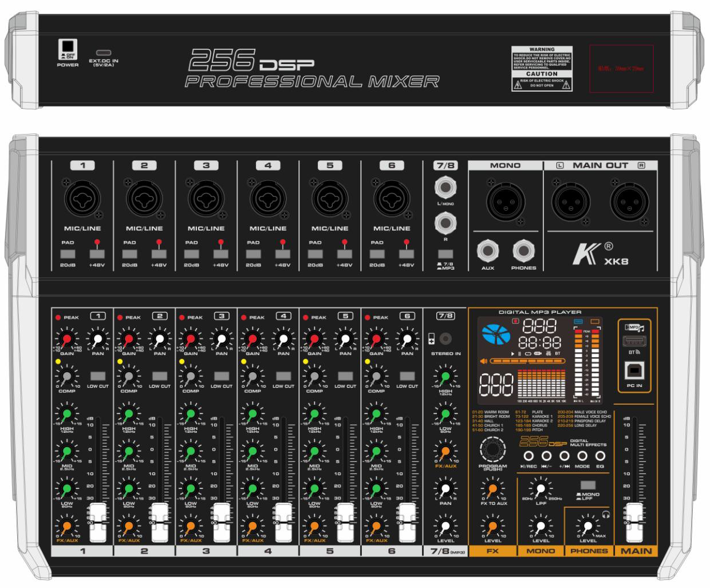Click the "KARAOKE 1" effect preset text
710x588 pixels.
click(x=542, y=416)
